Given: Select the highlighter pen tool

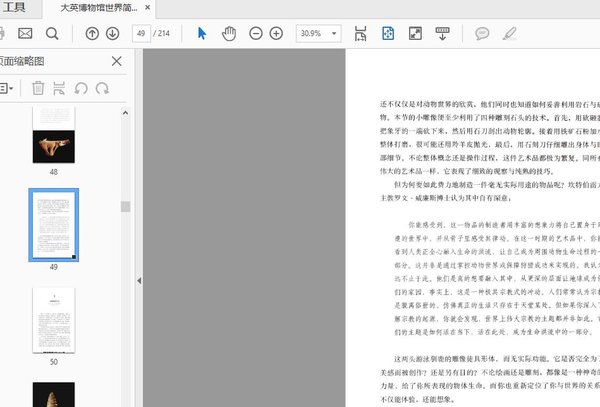Looking at the screenshot, I should pyautogui.click(x=510, y=34).
